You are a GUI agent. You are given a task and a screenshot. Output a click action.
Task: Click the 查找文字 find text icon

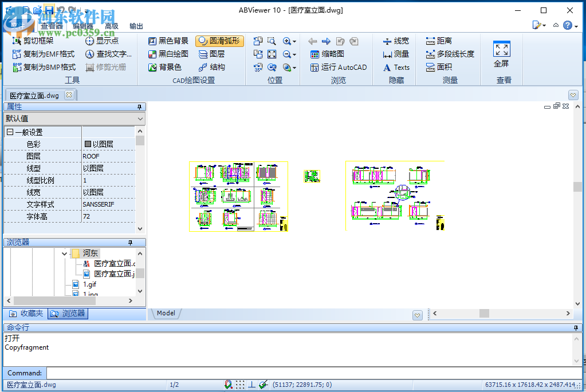click(x=106, y=54)
